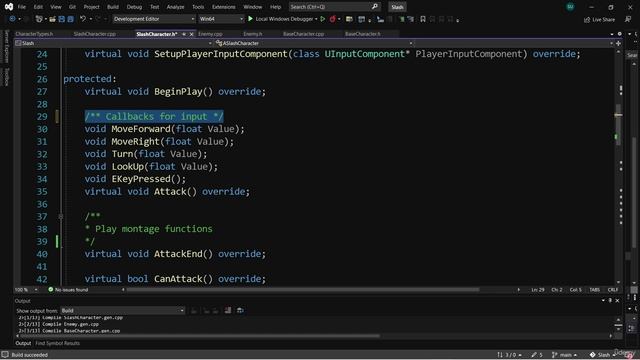
Task: Open the Git menu
Action: (72, 7)
